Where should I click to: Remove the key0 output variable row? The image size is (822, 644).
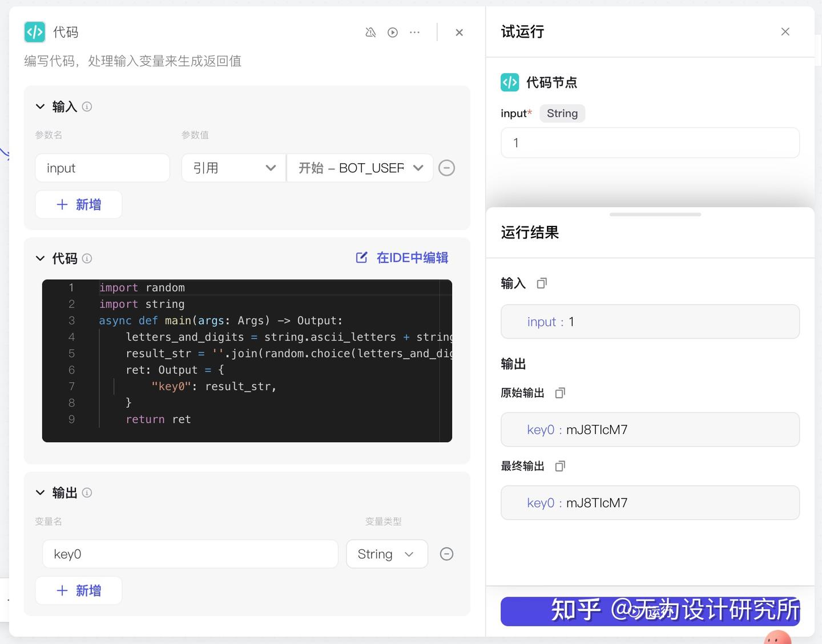pos(446,554)
